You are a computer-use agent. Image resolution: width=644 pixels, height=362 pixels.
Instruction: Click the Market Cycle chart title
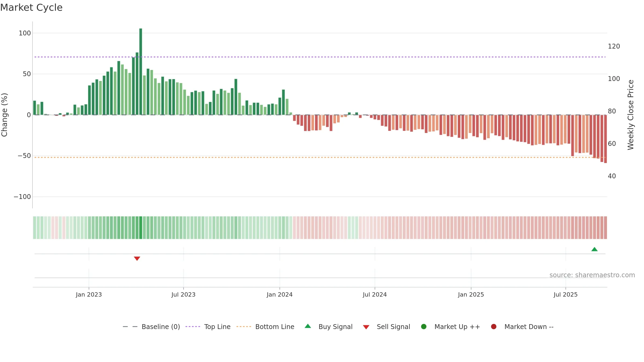pos(31,8)
